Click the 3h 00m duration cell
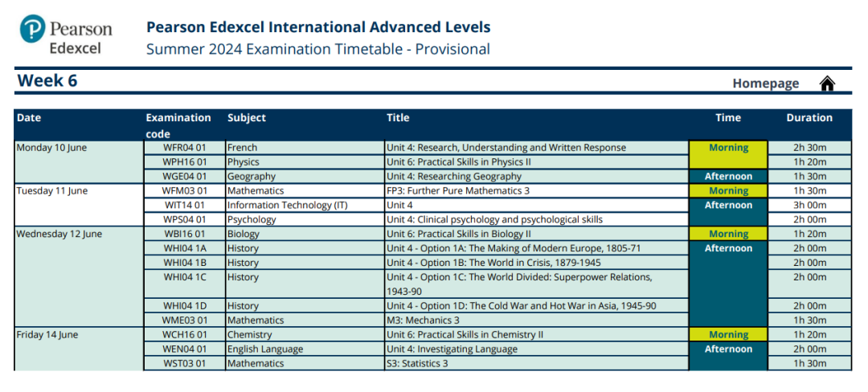 [x=810, y=205]
